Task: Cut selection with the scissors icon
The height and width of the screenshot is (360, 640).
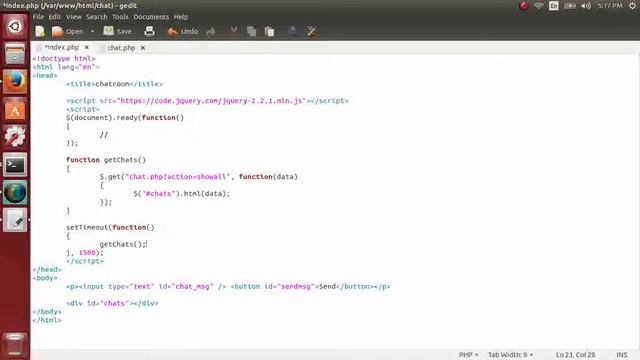Action: 234,31
